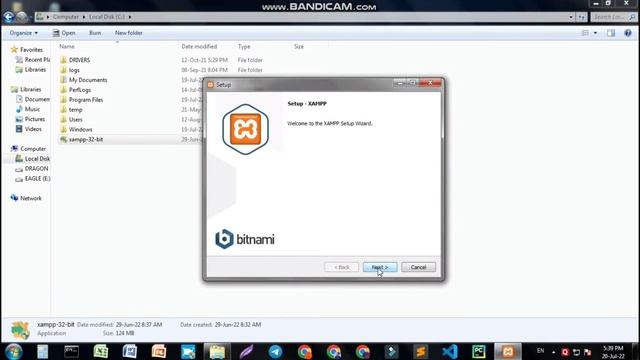The image size is (640, 360).
Task: Open the DRAGON drive in the sidebar
Action: tap(36, 169)
